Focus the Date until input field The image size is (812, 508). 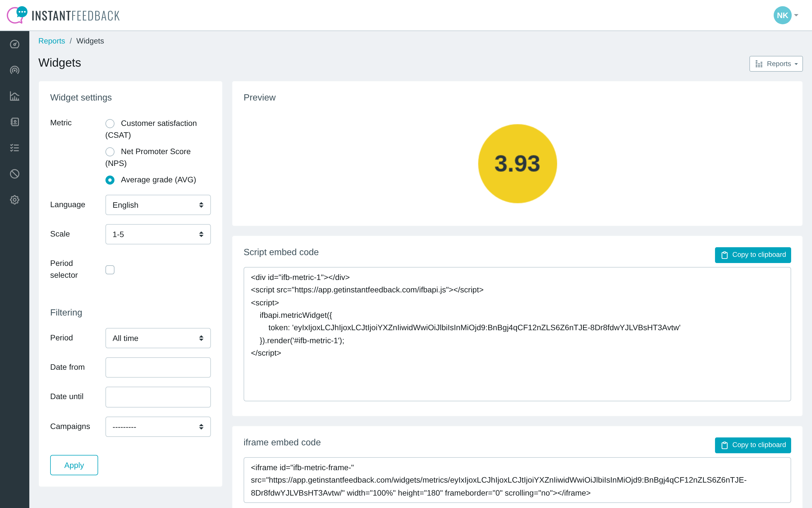158,397
